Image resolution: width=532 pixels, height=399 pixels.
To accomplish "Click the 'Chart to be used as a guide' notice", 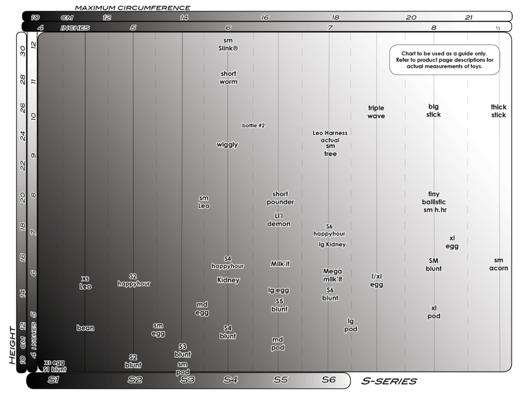I will [444, 60].
